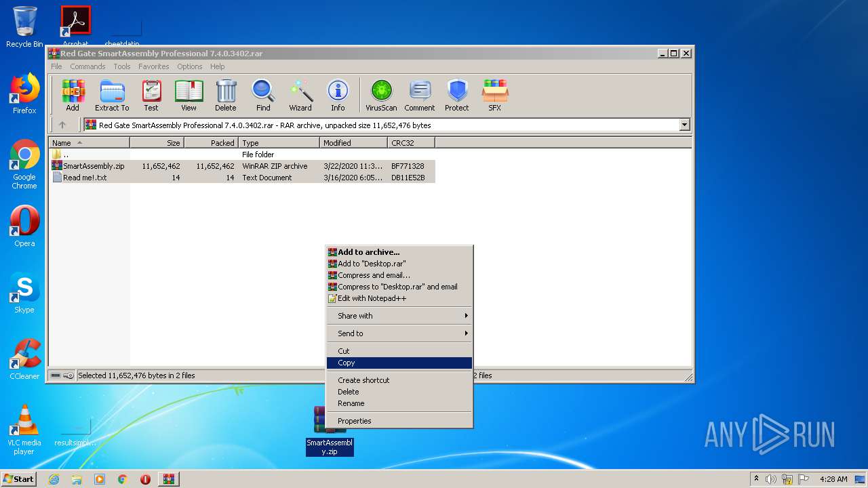Click volume speaker tray icon
Viewport: 868px width, 488px height.
pos(771,479)
